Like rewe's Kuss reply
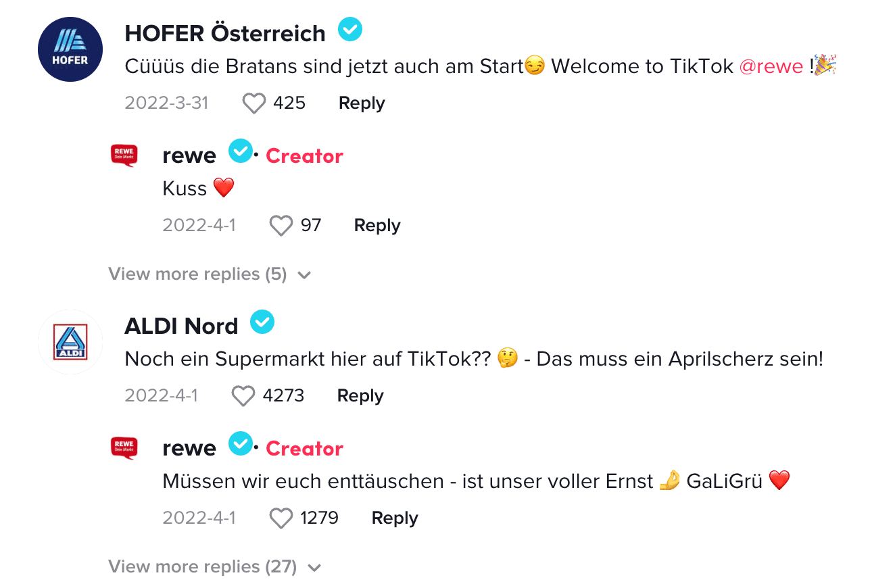The width and height of the screenshot is (895, 588). tap(281, 225)
